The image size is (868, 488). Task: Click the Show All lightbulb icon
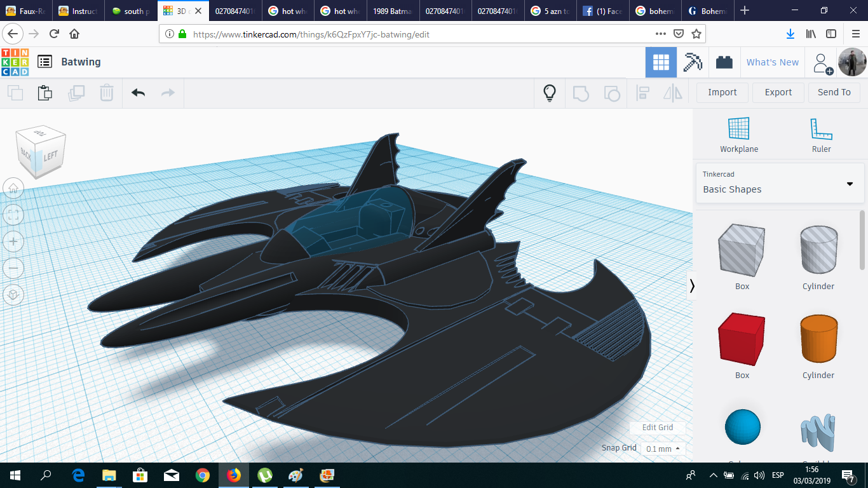[x=550, y=93]
